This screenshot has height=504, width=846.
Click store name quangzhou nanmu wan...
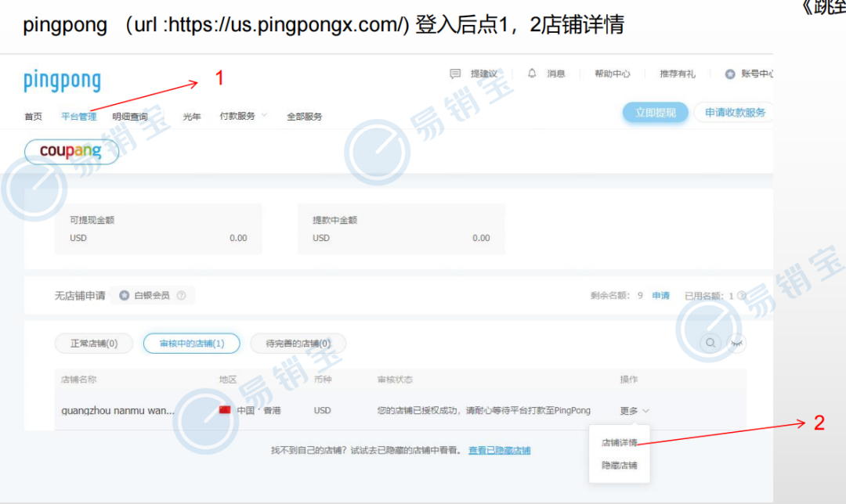pos(117,411)
